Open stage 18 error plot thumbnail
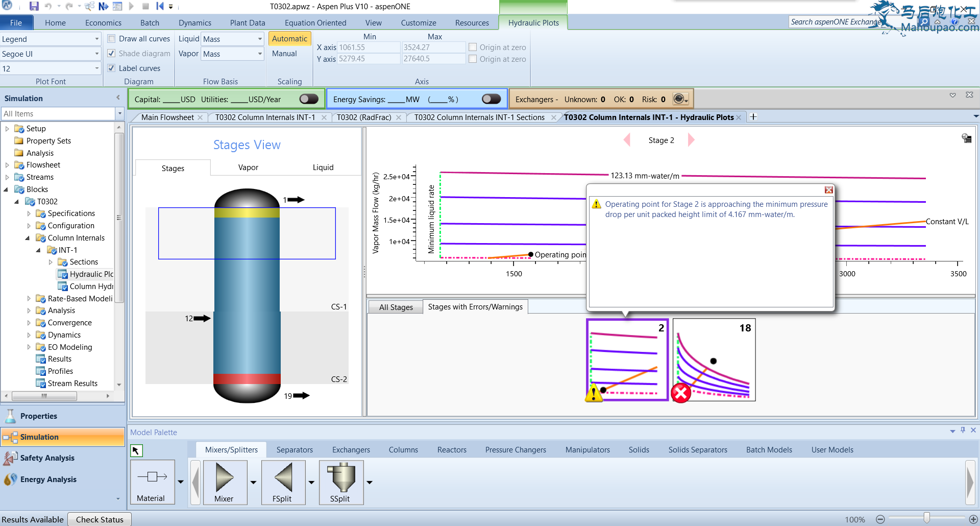 pyautogui.click(x=714, y=360)
